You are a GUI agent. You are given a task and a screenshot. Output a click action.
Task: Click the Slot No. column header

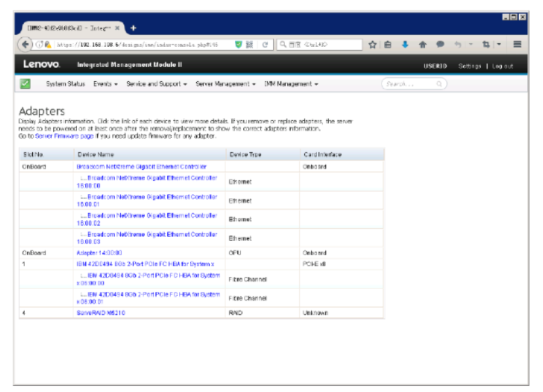[46, 154]
